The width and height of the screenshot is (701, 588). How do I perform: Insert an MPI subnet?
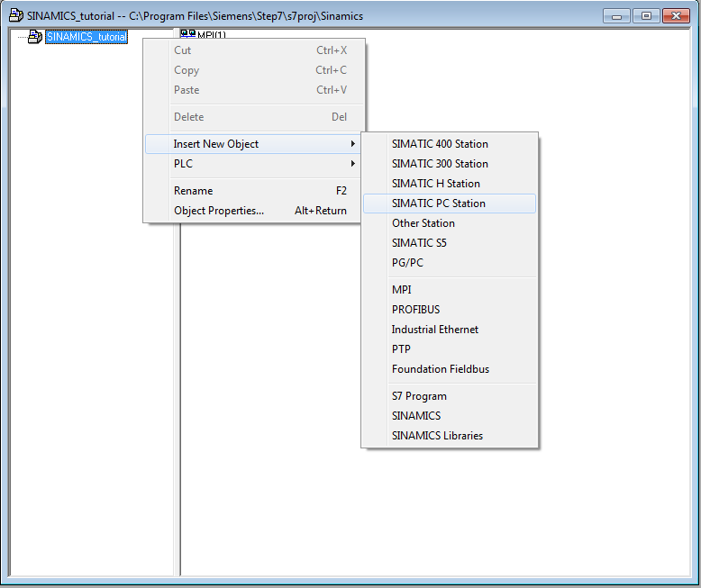450,290
